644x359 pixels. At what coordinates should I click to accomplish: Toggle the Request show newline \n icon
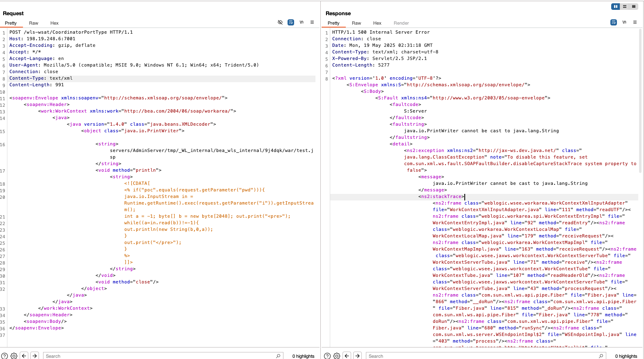pos(301,22)
